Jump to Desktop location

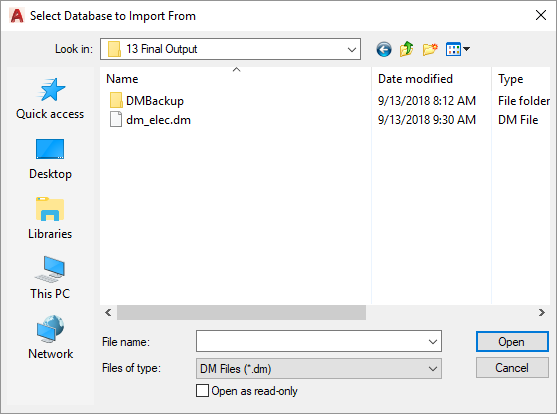coord(50,159)
